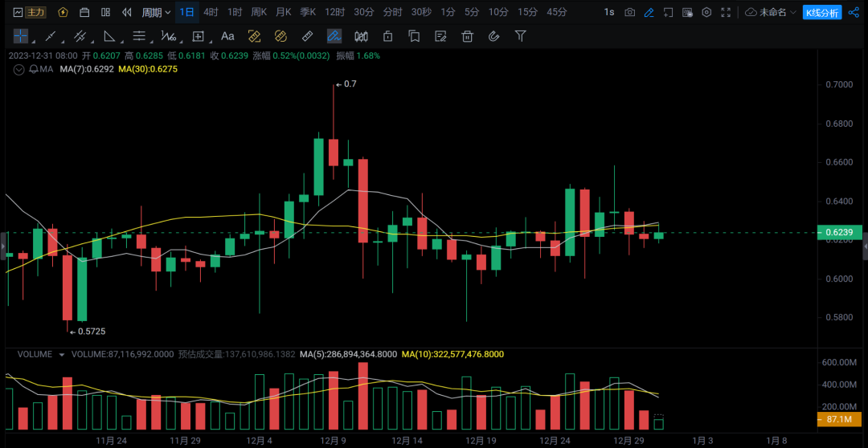
Task: Click the 87.1M volume axis tag
Action: pyautogui.click(x=839, y=420)
